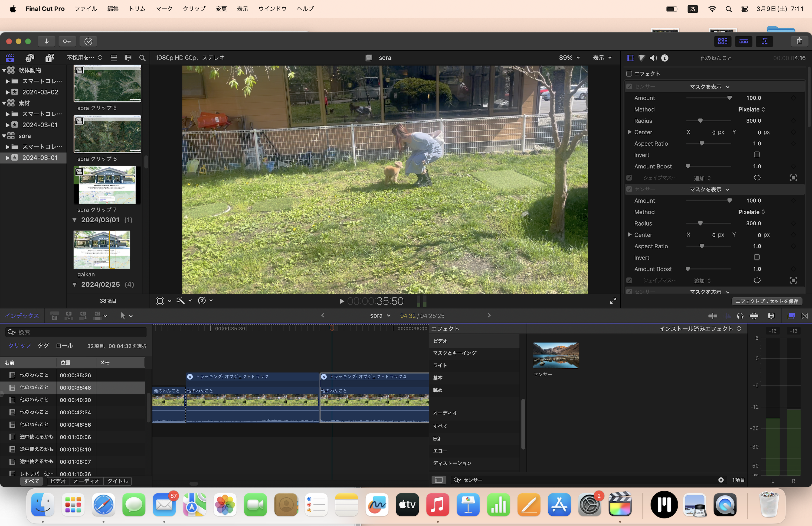
Task: Open the audio inspector speaker icon
Action: [x=653, y=58]
